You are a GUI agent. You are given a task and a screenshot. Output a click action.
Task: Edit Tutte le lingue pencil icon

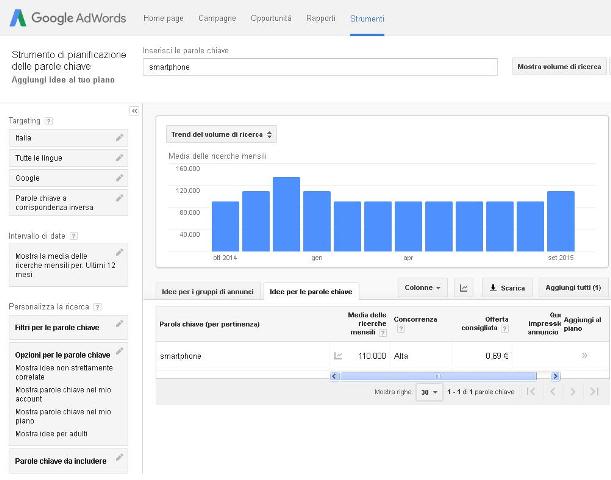[120, 158]
